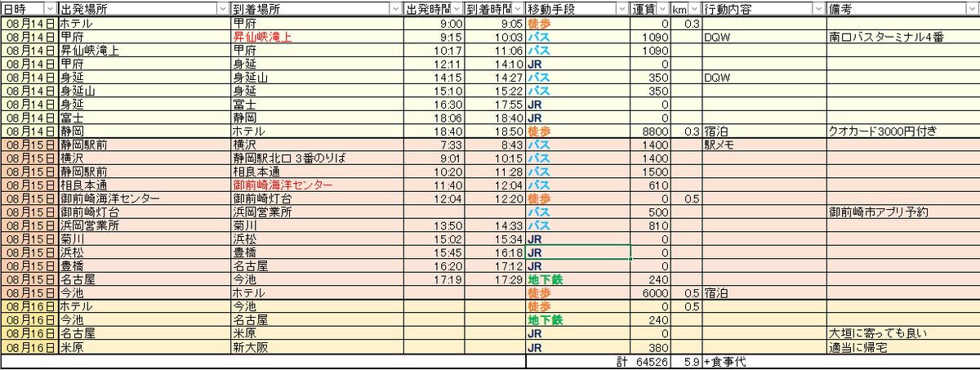980x370 pixels.
Task: Select the departure time cell 16:30
Action: (434, 105)
